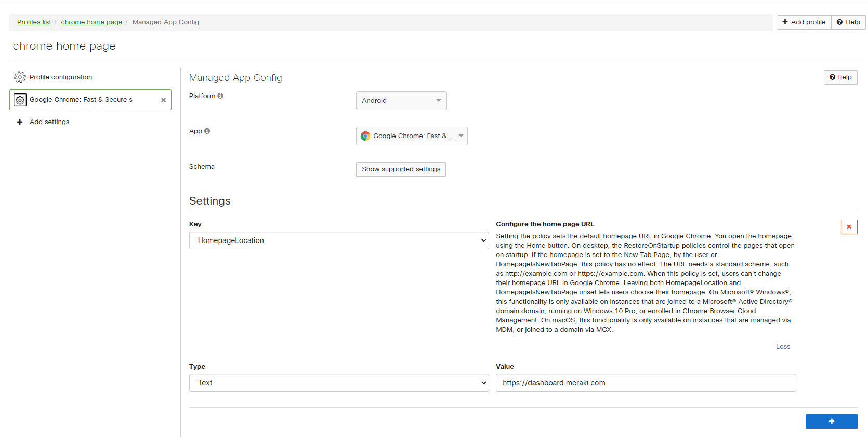Open the Key dropdown HomepageLocation

coord(338,240)
